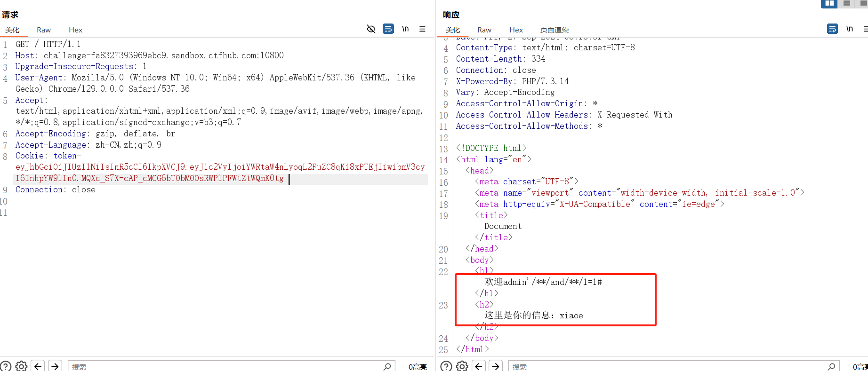Focus the response panel search field
Screen dimensions: 868x371
[668, 366]
